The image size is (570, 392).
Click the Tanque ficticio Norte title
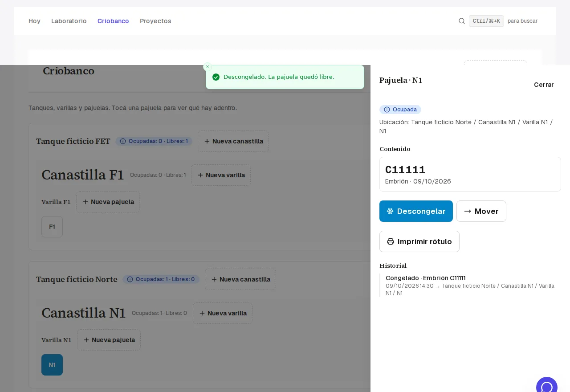[x=77, y=279]
